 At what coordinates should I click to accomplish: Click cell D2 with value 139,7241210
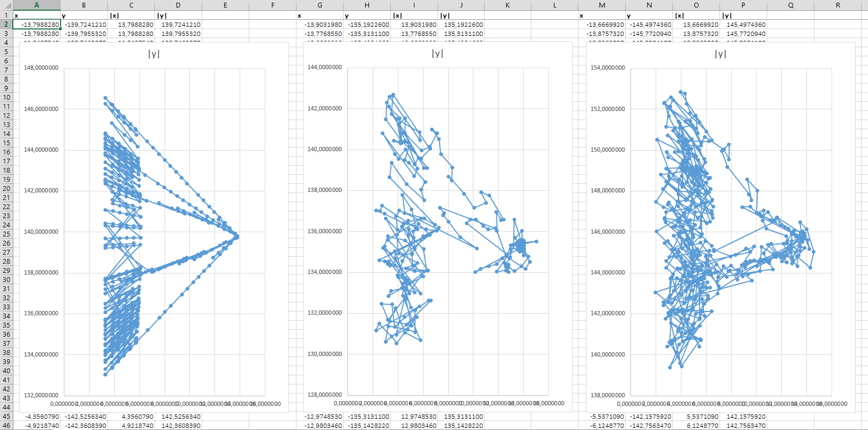178,24
